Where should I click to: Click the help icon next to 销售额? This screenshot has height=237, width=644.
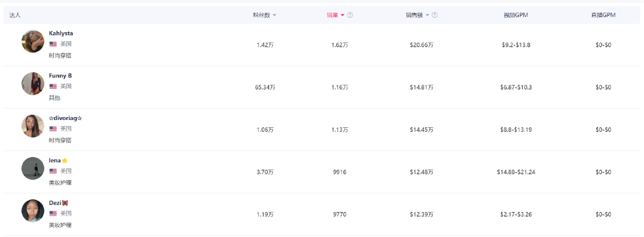click(435, 16)
